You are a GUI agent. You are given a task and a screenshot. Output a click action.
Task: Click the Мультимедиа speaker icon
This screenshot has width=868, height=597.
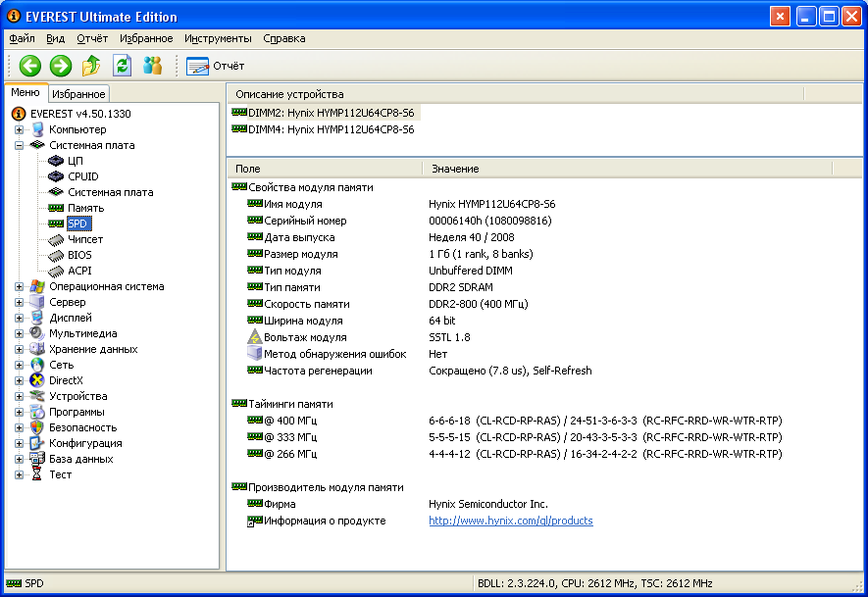pos(37,333)
